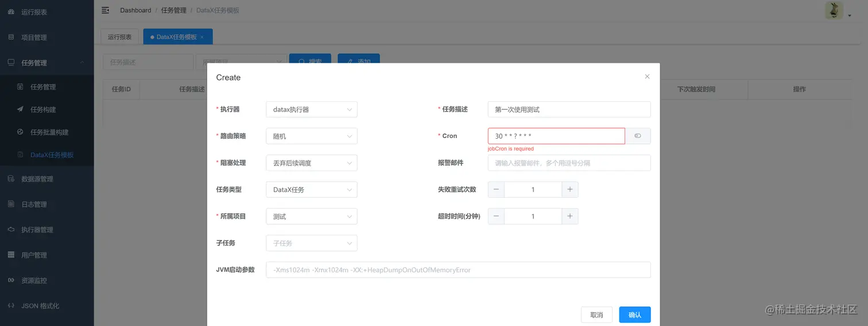
Task: Click the 运行报表 sidebar icon
Action: point(11,11)
